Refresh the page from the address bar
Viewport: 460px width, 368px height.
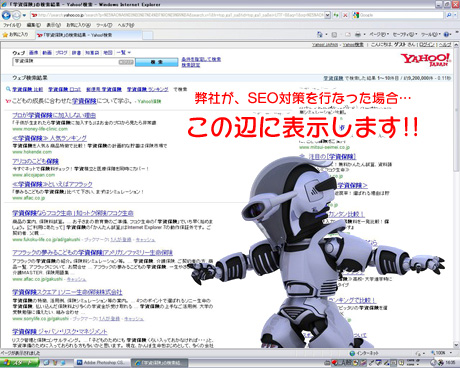336,15
